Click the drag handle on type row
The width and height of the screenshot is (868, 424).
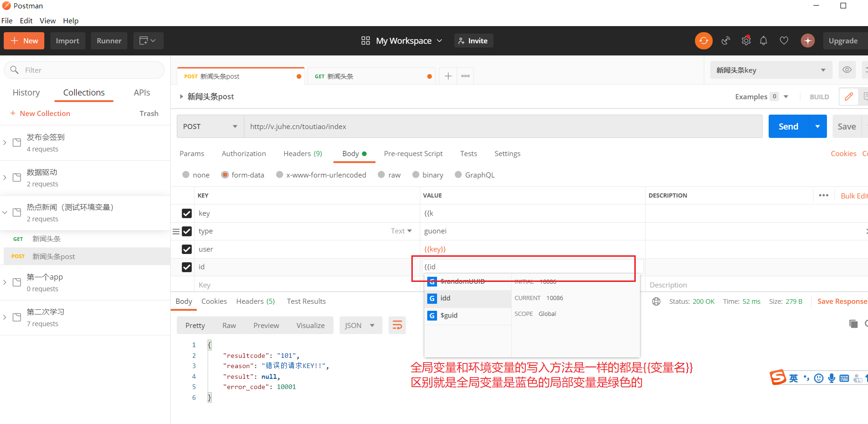[176, 231]
